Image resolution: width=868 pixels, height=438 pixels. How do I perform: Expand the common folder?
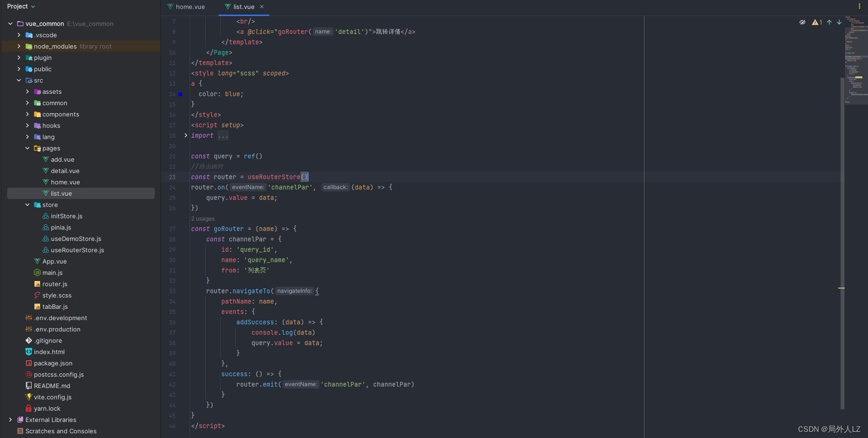pyautogui.click(x=27, y=103)
